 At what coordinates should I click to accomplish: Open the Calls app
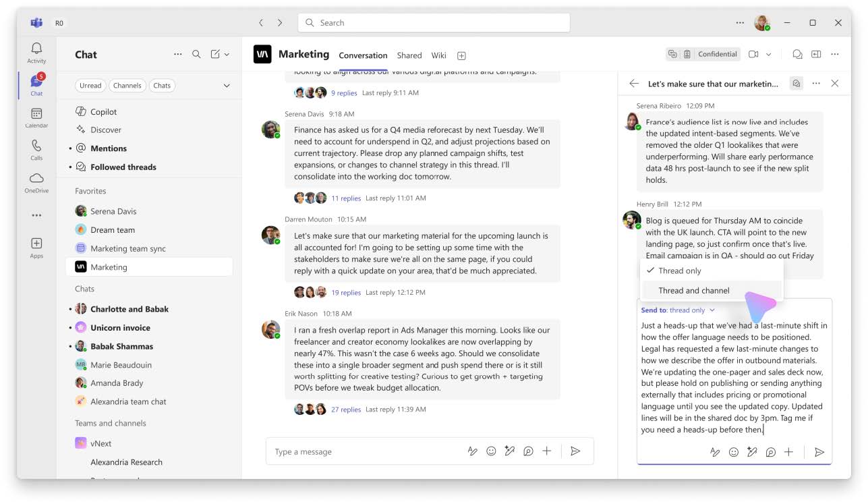point(36,150)
